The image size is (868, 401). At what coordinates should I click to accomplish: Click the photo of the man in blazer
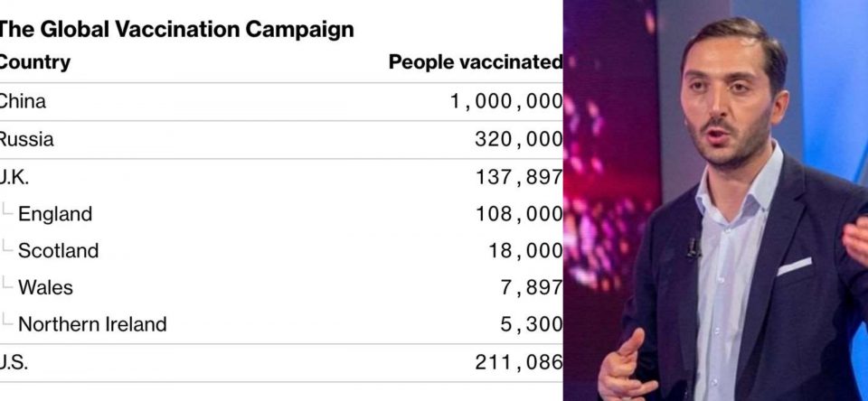point(715,200)
